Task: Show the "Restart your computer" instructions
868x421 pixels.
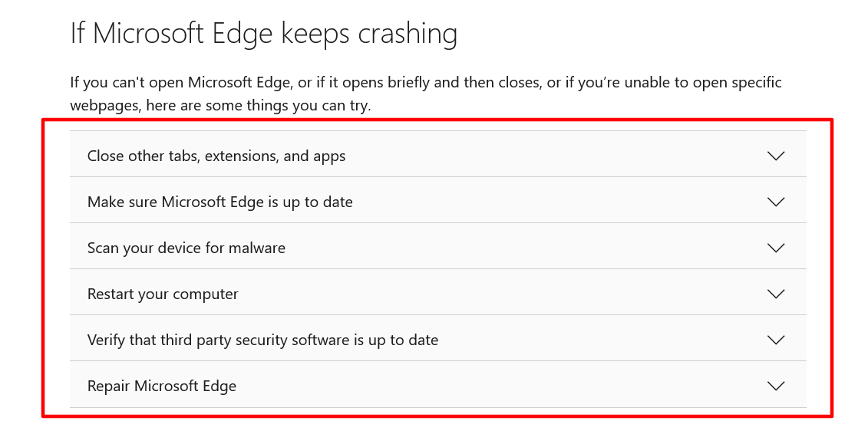Action: click(163, 294)
